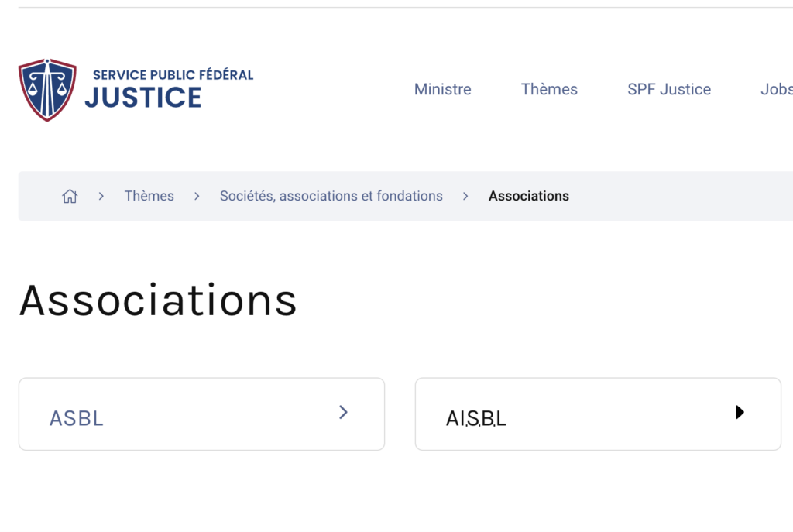The width and height of the screenshot is (793, 532).
Task: Click the SERVICE PUBLIC FÉDÉRAL header text
Action: click(x=173, y=75)
